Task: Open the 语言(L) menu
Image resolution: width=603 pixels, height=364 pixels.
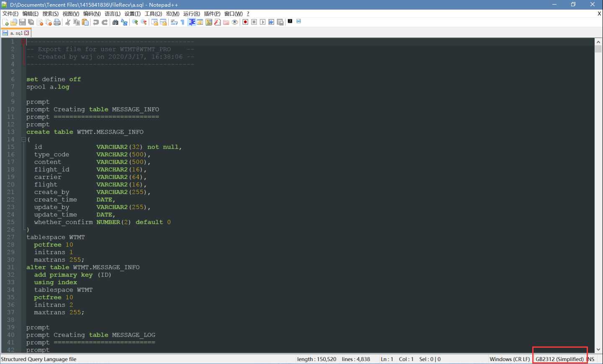Action: coord(113,14)
